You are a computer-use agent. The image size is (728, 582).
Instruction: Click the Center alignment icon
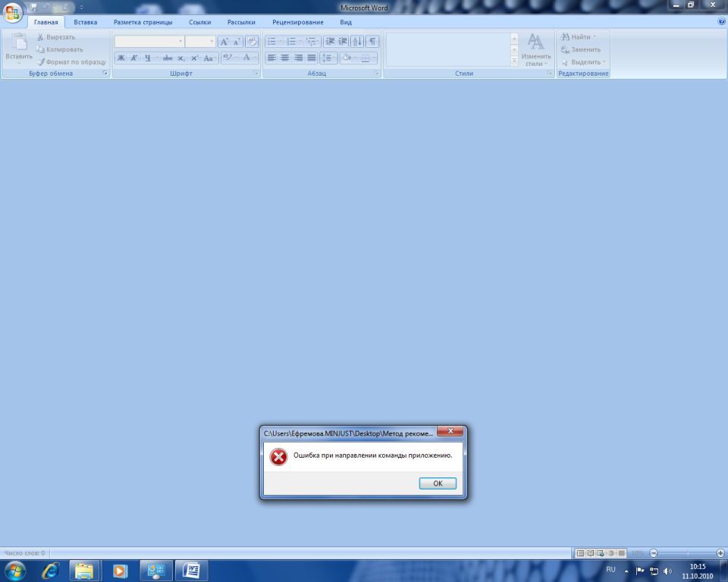click(x=285, y=58)
